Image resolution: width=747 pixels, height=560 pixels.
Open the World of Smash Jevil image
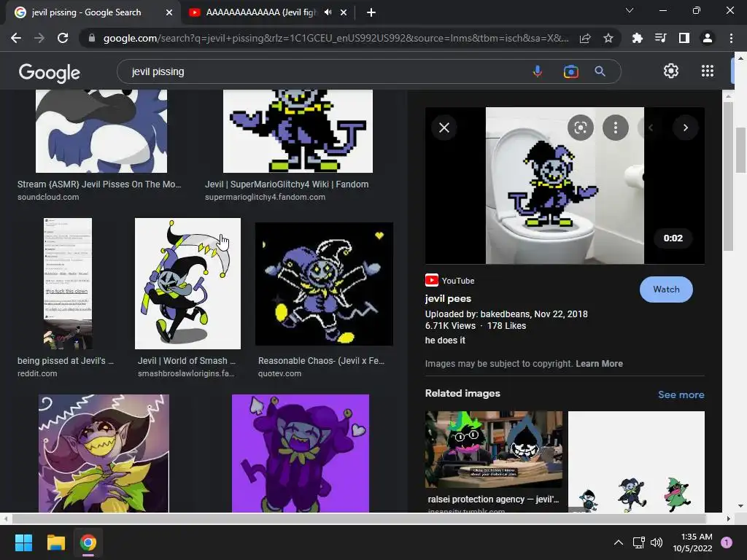[187, 284]
